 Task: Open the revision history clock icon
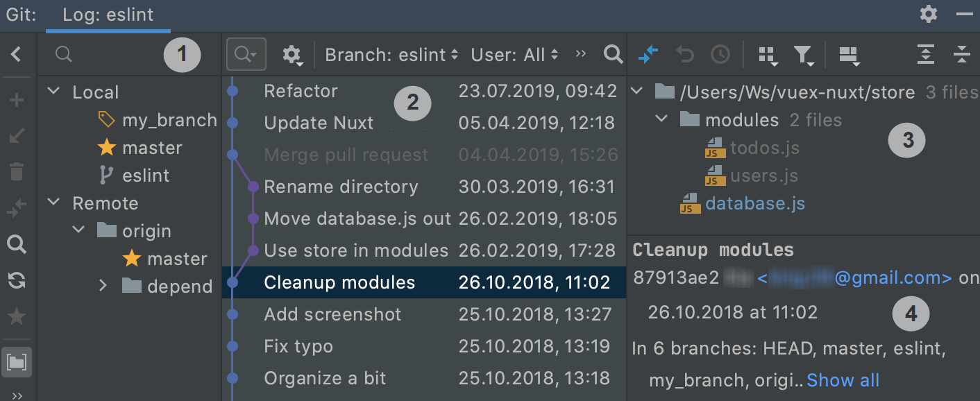[x=720, y=54]
